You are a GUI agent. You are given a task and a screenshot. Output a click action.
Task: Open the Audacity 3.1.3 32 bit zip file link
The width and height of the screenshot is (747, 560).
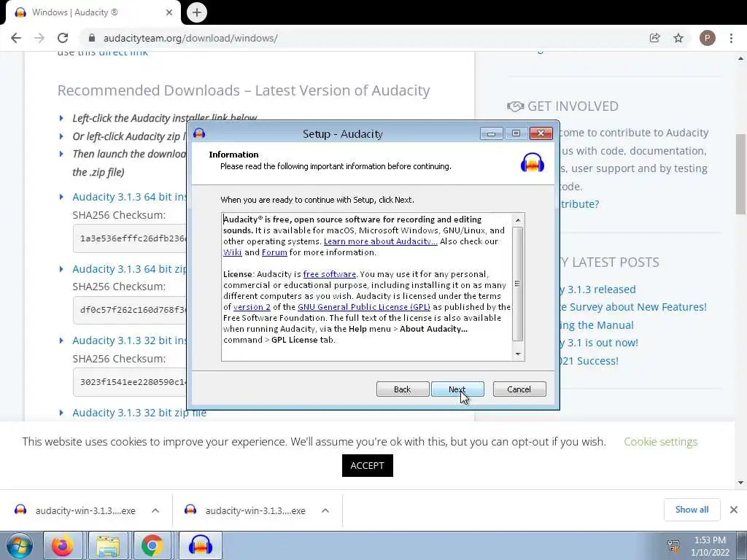tap(139, 413)
